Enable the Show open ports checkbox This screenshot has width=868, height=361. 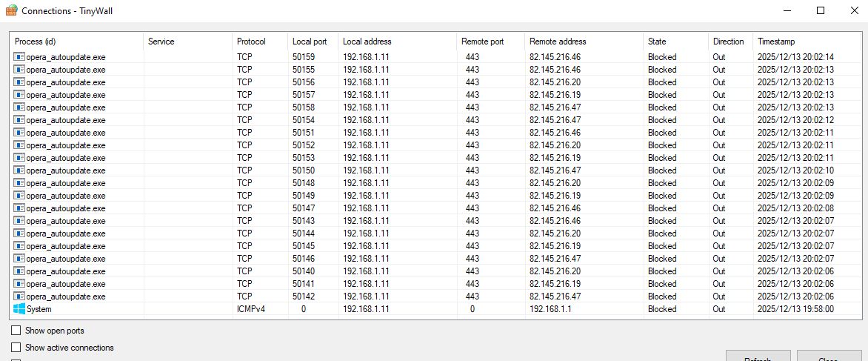click(16, 331)
